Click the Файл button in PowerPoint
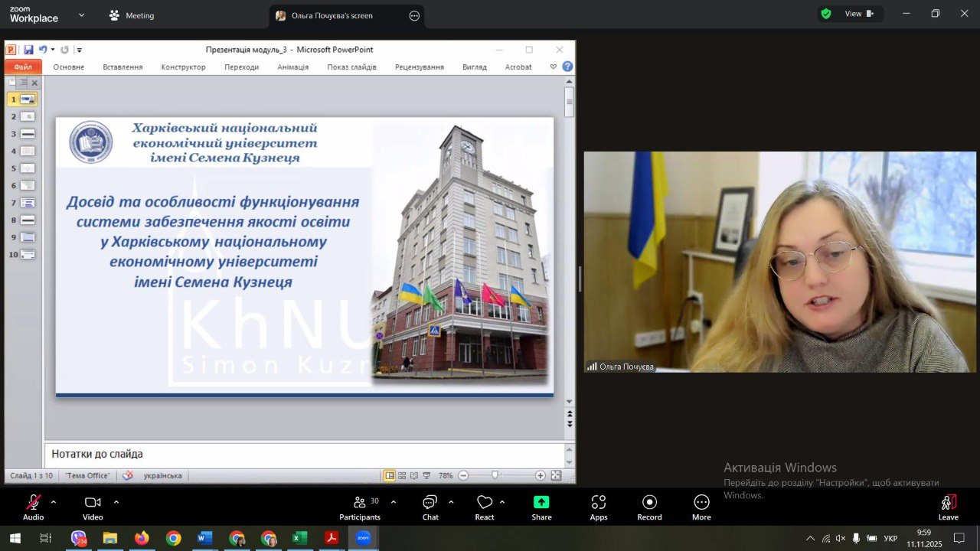This screenshot has width=980, height=551. 23,67
